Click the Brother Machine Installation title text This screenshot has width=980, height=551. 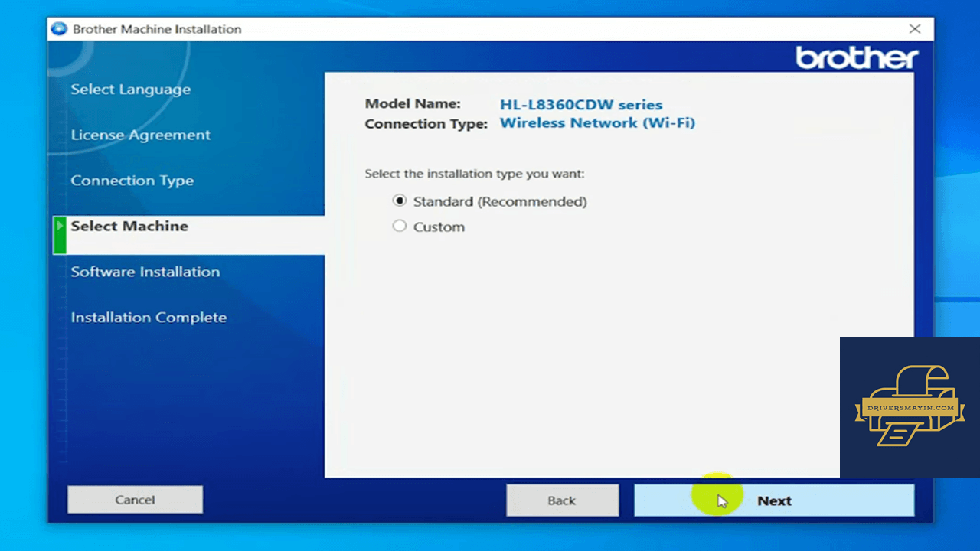(157, 29)
